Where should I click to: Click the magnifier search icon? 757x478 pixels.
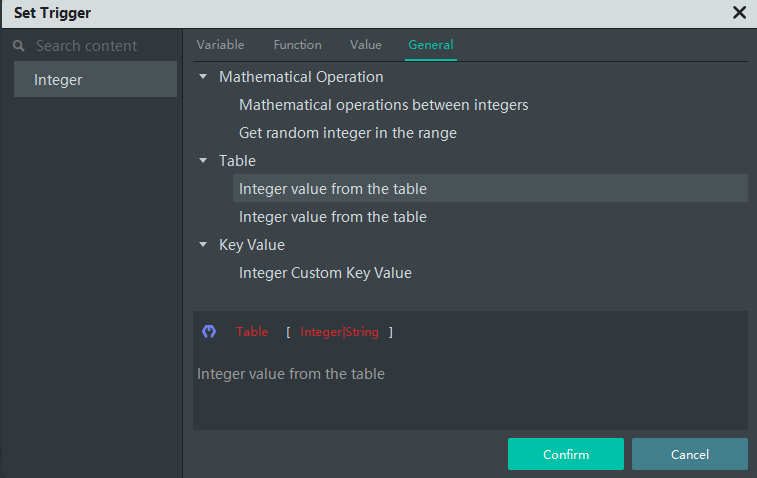pyautogui.click(x=19, y=46)
